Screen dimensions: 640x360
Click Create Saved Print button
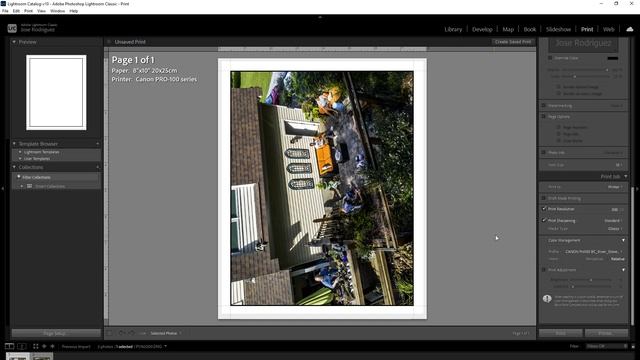pyautogui.click(x=513, y=42)
